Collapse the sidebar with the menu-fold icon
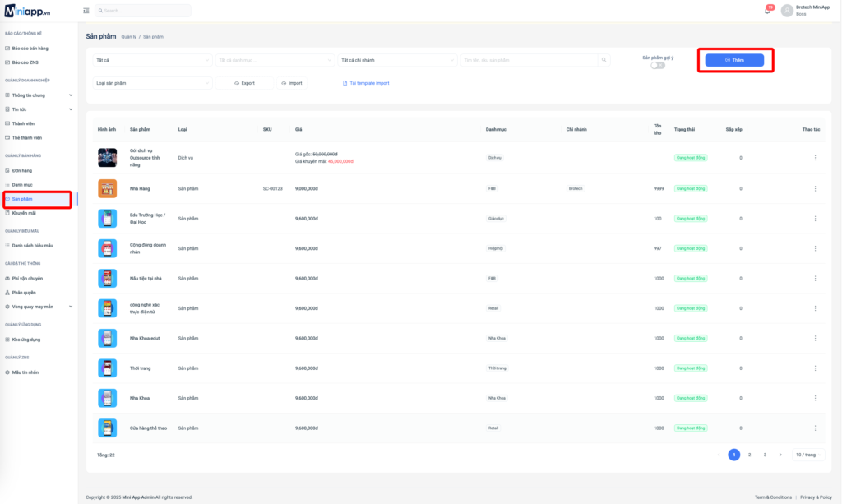 click(x=86, y=11)
